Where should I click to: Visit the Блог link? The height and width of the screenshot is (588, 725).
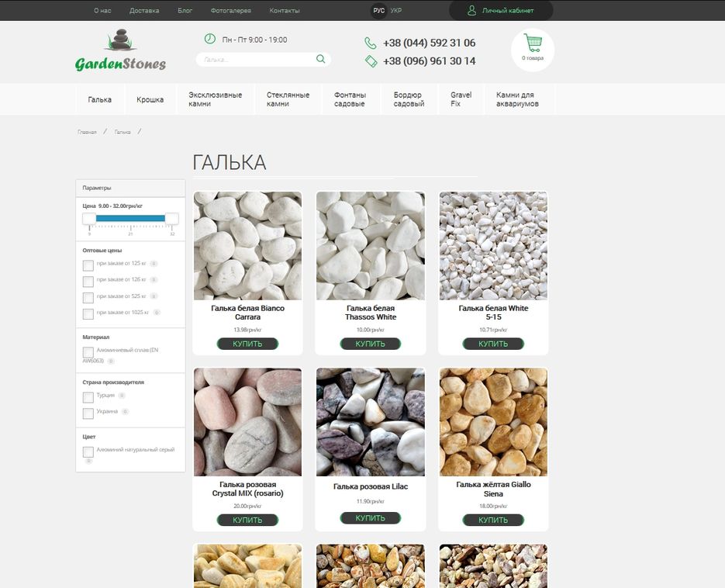tap(185, 11)
